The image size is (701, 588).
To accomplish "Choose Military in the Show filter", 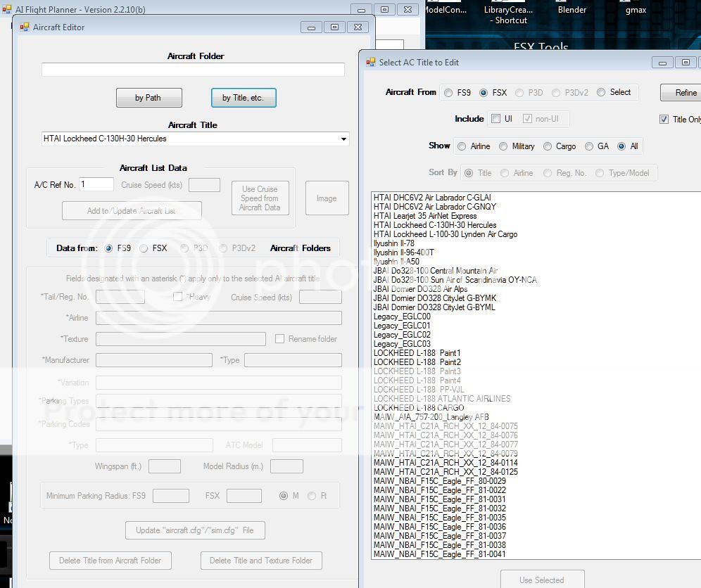I will (x=503, y=146).
